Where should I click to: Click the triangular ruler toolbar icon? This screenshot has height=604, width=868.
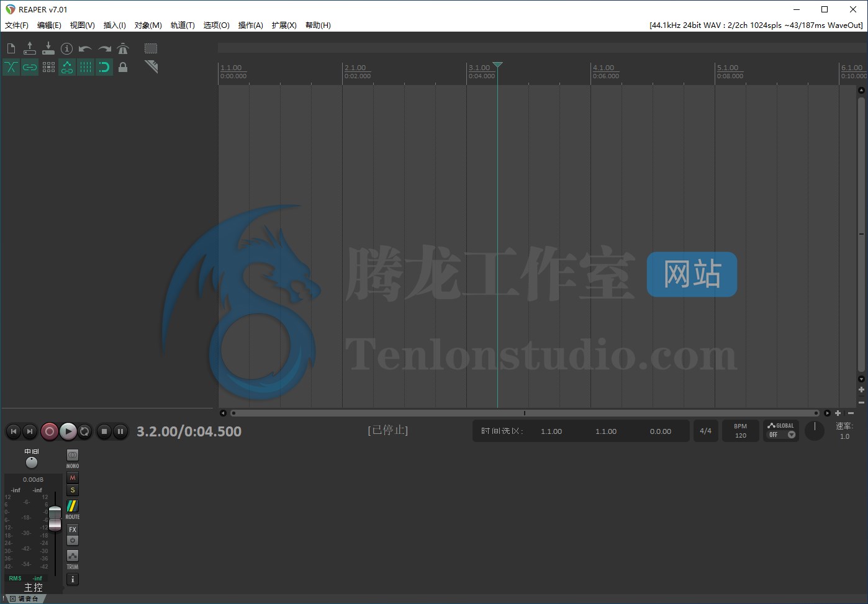(151, 66)
